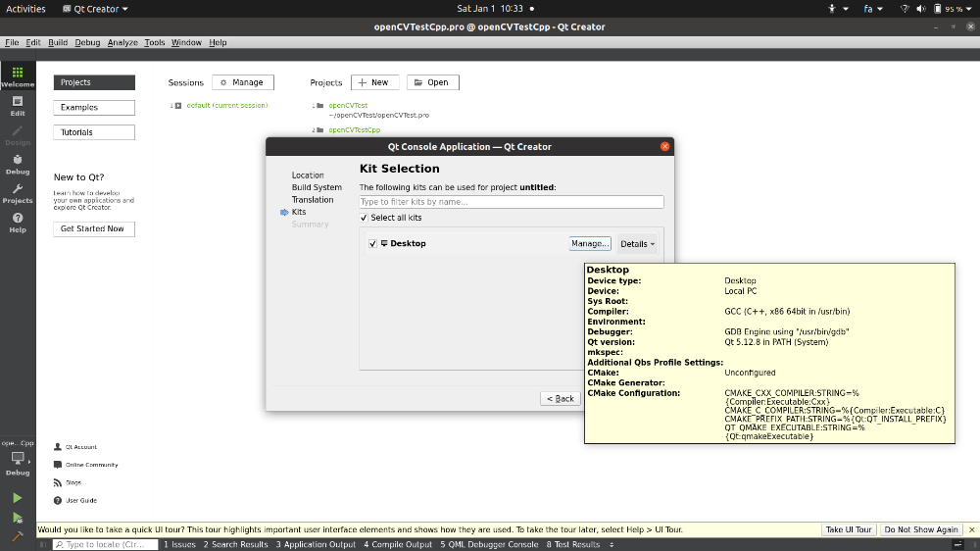980x551 pixels.
Task: Open Help mode in sidebar
Action: [18, 222]
